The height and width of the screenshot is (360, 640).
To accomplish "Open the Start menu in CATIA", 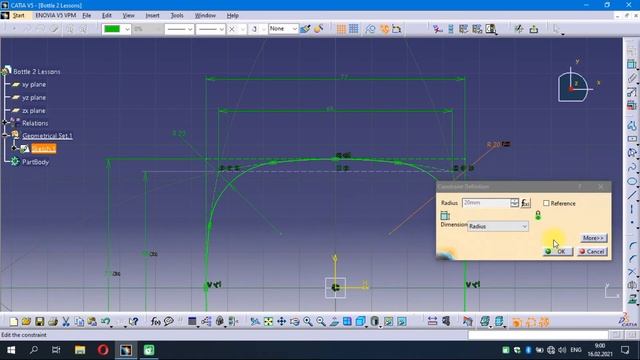I will (x=19, y=16).
